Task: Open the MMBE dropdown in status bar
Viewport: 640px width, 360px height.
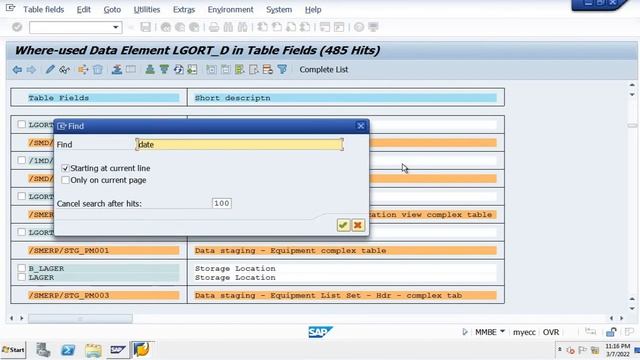Action: tap(502, 331)
